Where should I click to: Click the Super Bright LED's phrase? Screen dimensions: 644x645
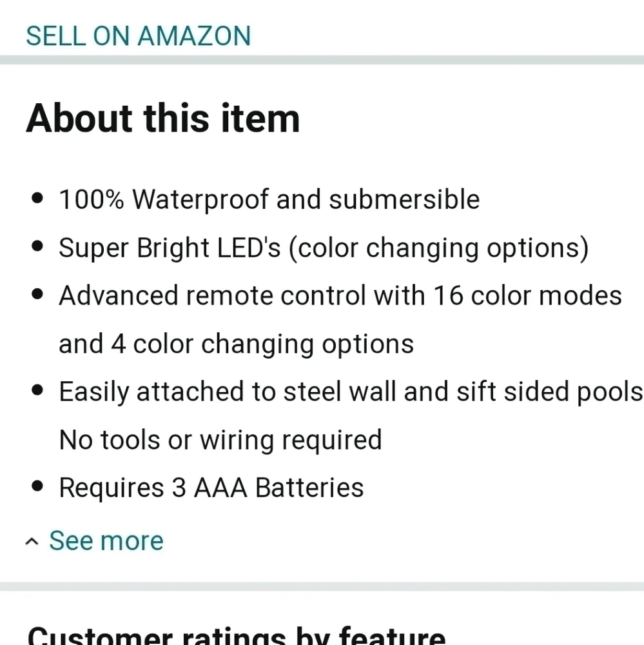pos(170,248)
